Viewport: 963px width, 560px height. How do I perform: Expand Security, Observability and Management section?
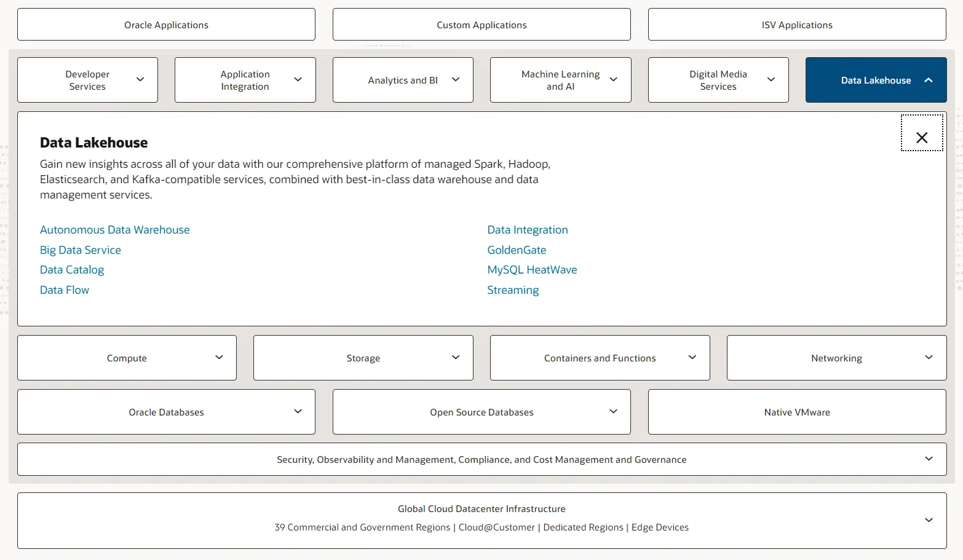(x=481, y=459)
